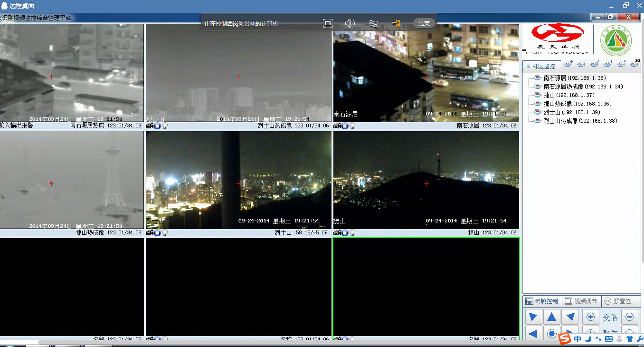Select 烈士山热成像 (192.168.1.38) tree node
644x347 pixels.
580,121
